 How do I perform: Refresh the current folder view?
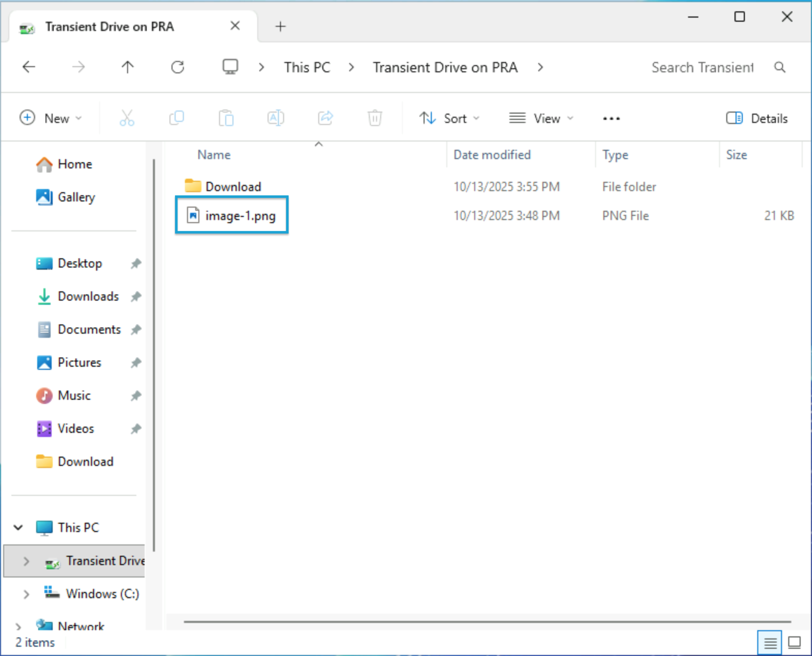click(178, 67)
